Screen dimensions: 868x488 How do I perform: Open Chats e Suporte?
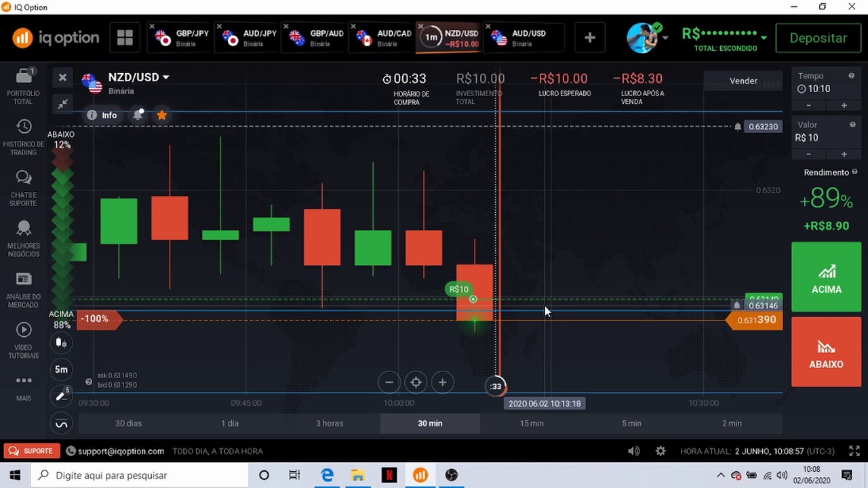click(x=24, y=188)
